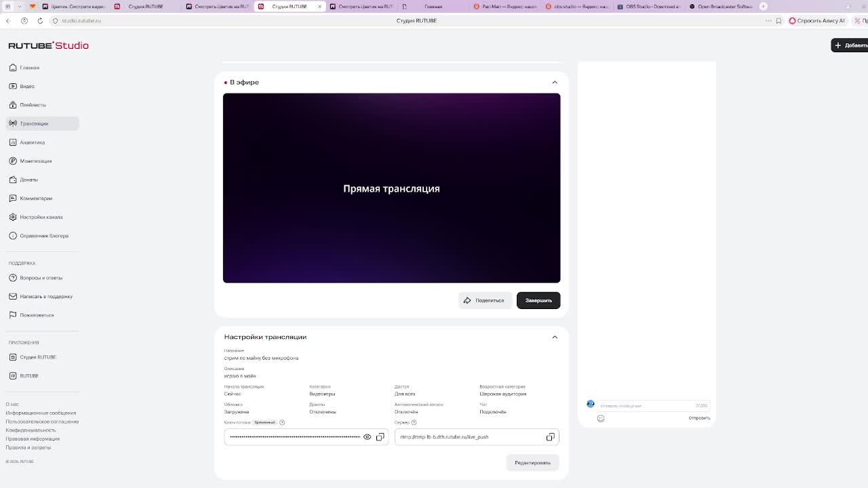This screenshot has width=868, height=488.
Task: Switch to the first Студия RUTUBE tab
Action: click(x=144, y=6)
